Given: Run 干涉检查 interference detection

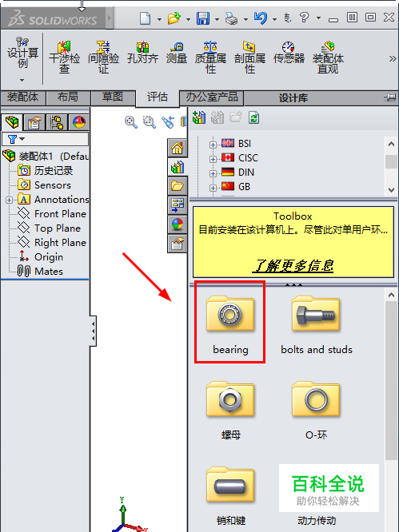Looking at the screenshot, I should (64, 58).
